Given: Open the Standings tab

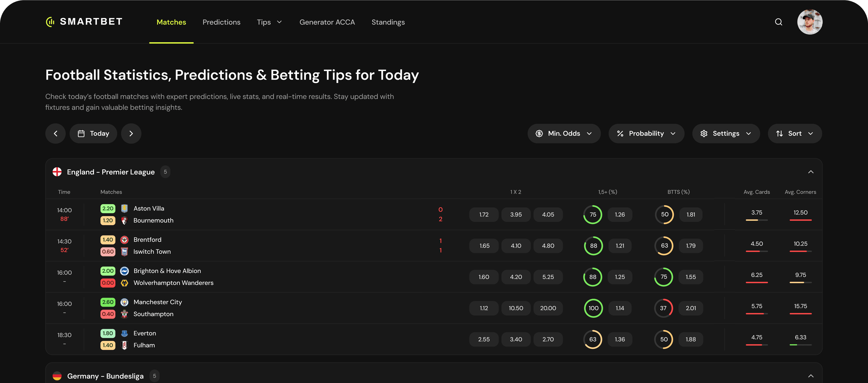Looking at the screenshot, I should (x=388, y=22).
